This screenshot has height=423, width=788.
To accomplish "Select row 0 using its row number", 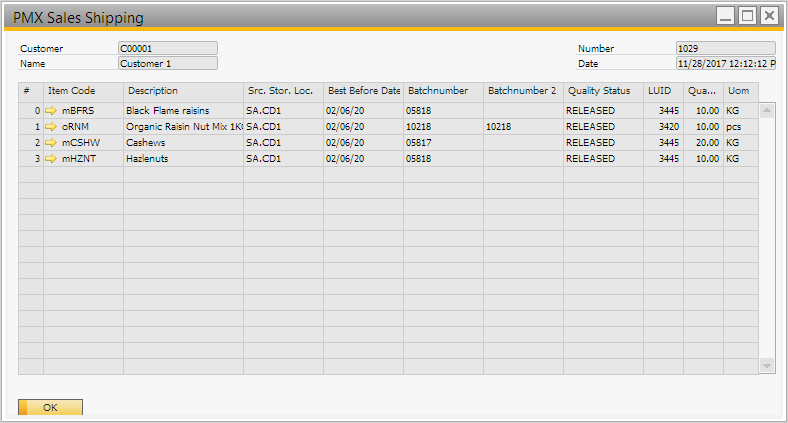I will 31,110.
